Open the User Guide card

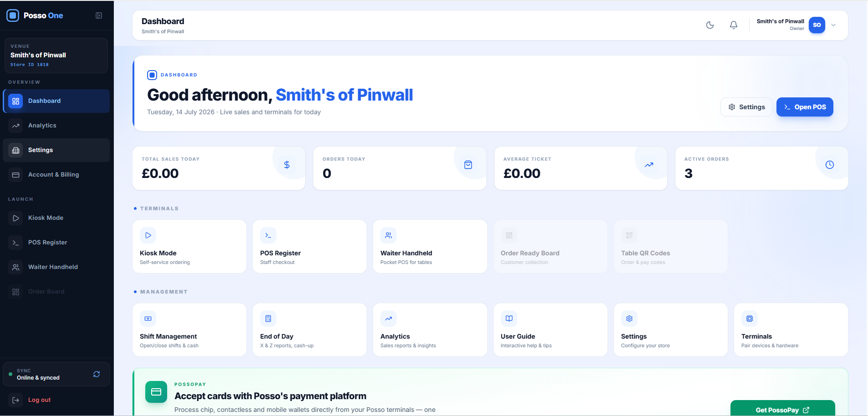(550, 330)
